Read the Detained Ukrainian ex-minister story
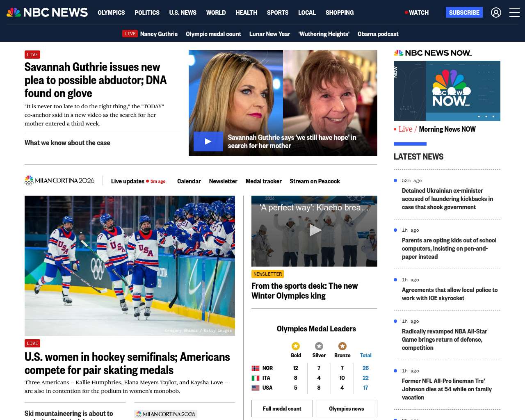Image resolution: width=525 pixels, height=420 pixels. coord(447,199)
